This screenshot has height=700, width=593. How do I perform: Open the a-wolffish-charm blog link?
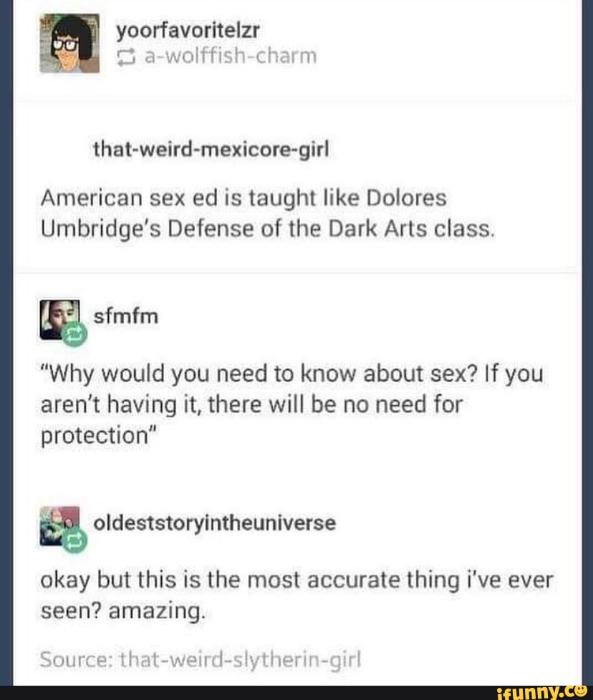coord(231,57)
